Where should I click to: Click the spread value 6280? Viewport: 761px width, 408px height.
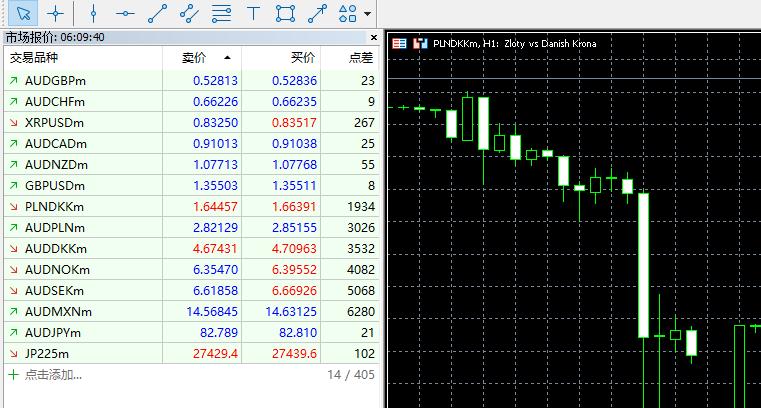click(361, 311)
